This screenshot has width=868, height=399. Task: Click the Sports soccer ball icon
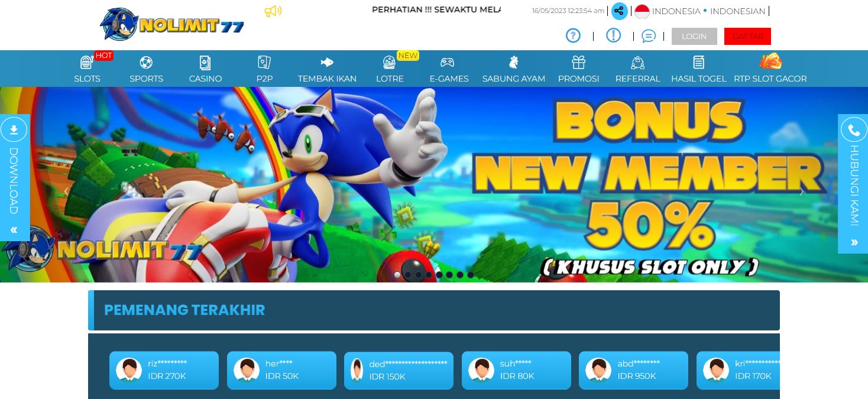[x=146, y=62]
